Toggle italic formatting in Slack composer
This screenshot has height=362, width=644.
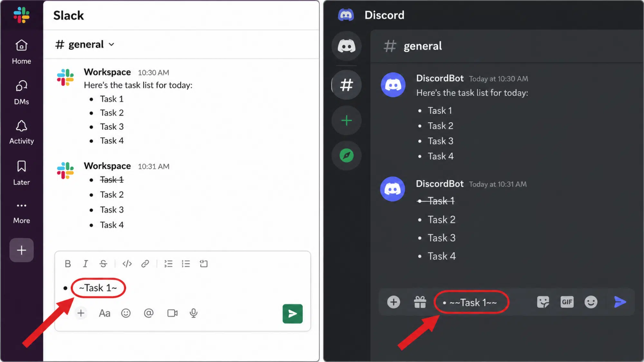[85, 264]
